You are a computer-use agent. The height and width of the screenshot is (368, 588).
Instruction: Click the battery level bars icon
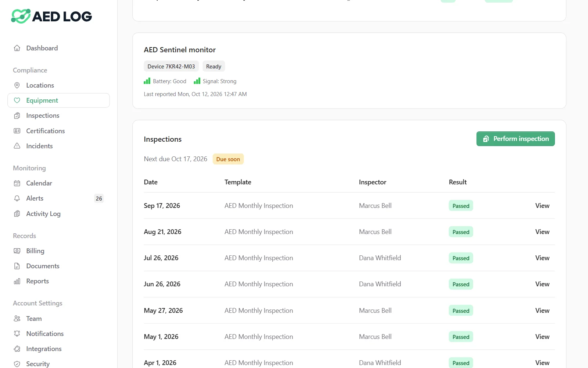pyautogui.click(x=147, y=81)
